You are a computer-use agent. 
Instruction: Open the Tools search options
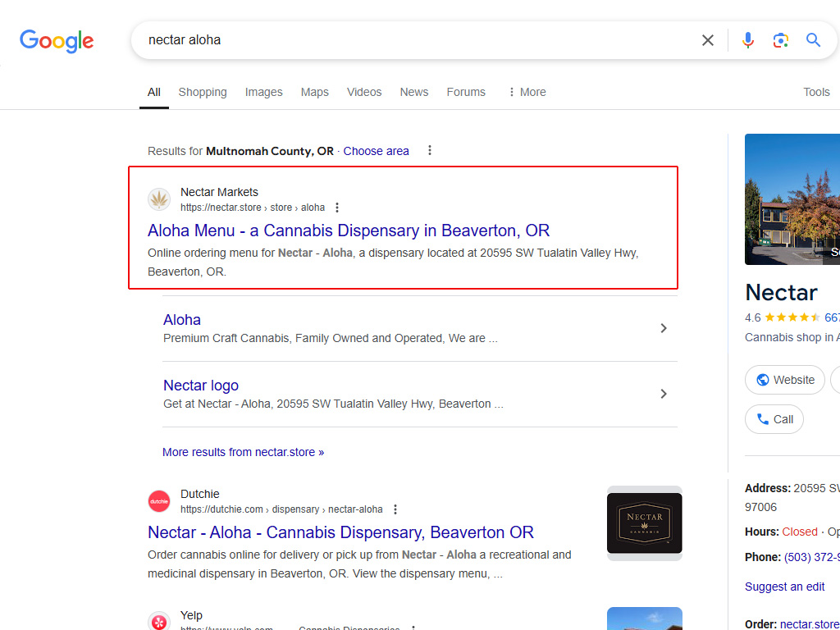tap(816, 92)
